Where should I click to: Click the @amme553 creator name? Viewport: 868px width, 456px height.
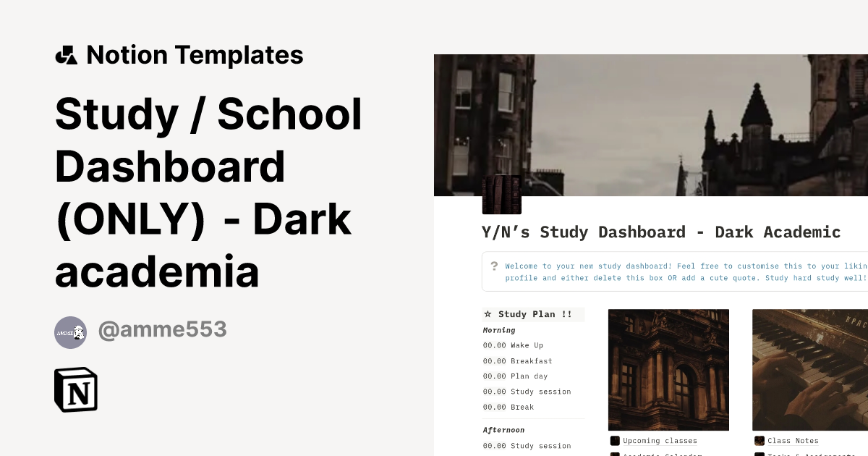tap(162, 330)
